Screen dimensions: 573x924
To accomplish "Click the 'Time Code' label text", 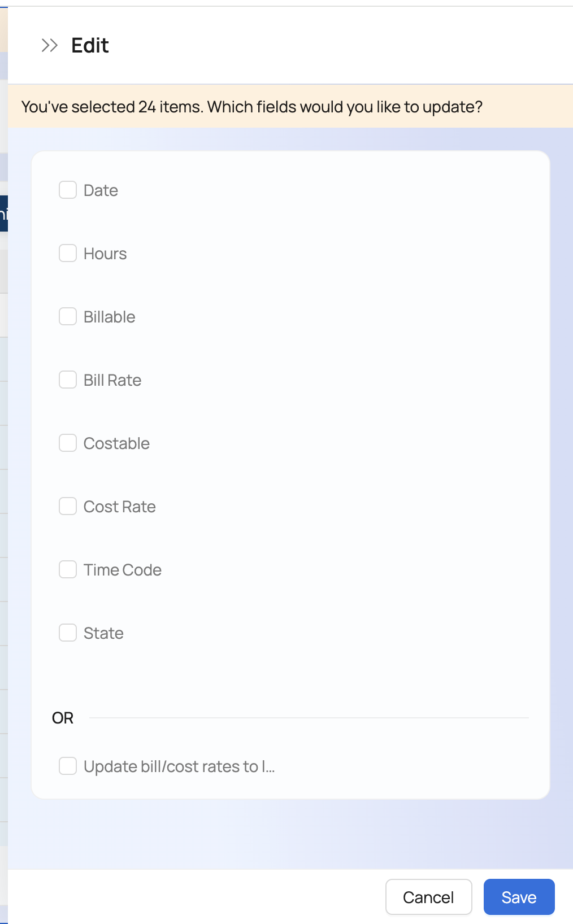I will (x=123, y=570).
